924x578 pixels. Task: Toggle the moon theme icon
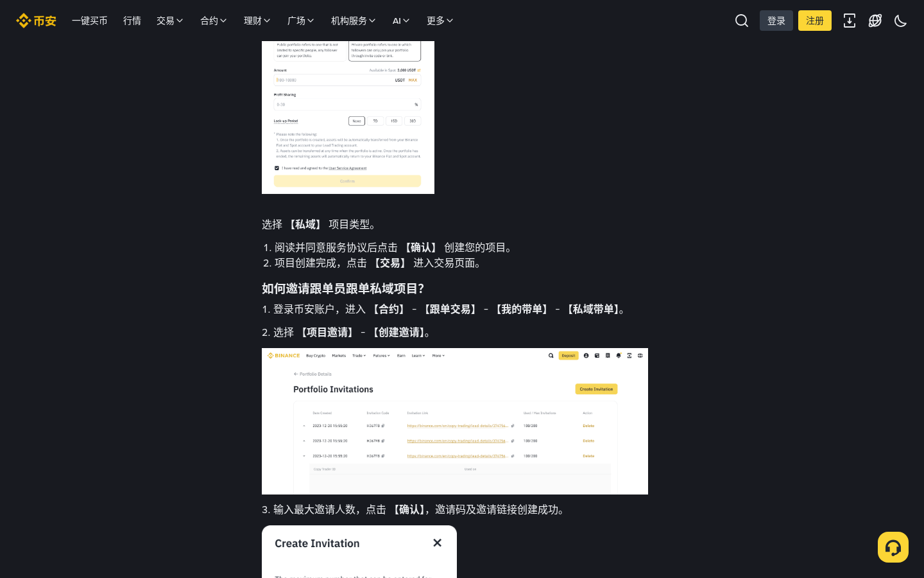click(901, 21)
